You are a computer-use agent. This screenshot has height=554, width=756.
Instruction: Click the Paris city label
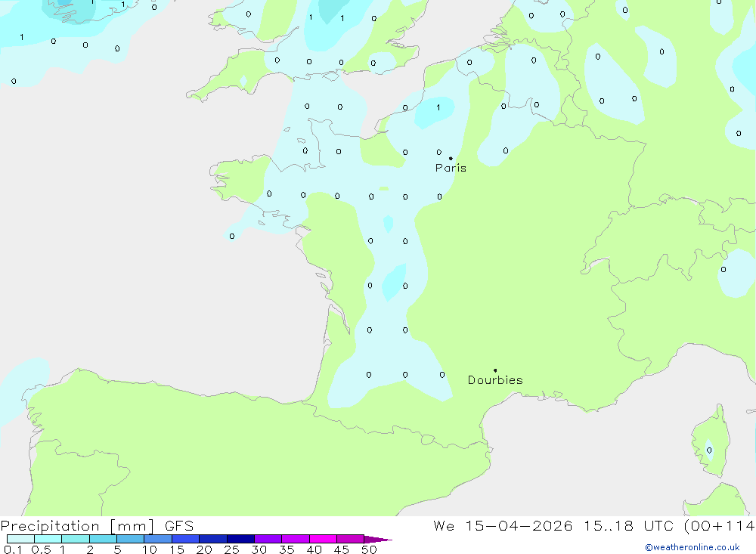(x=451, y=168)
